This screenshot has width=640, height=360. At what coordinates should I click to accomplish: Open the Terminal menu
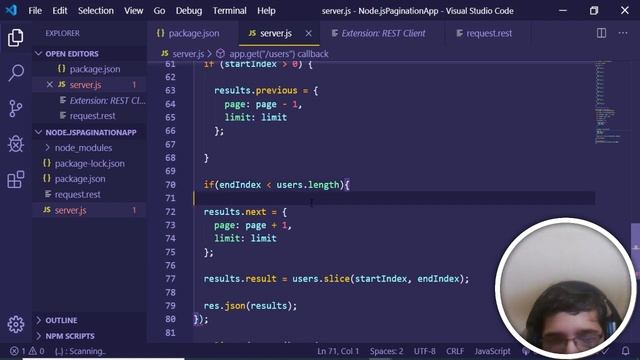[x=229, y=11]
